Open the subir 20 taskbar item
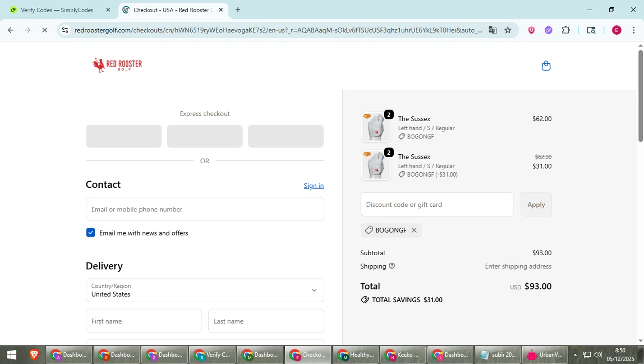The height and width of the screenshot is (364, 644). [x=498, y=355]
